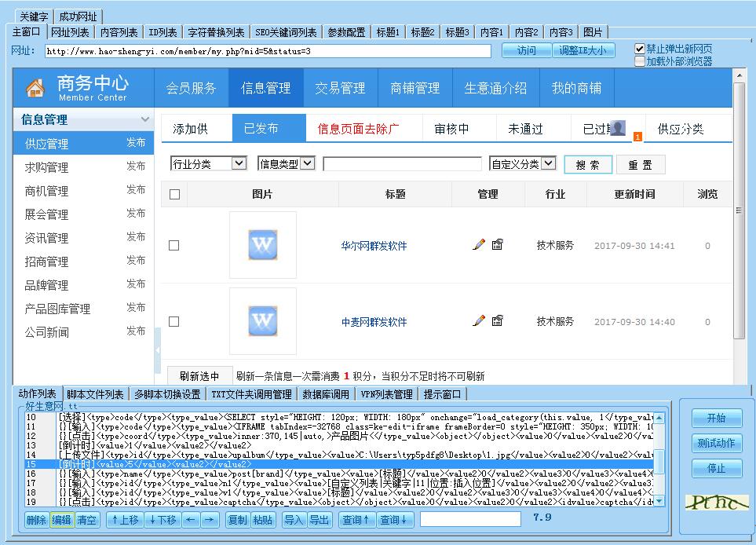Select the 成功网址 top tab

[x=78, y=16]
